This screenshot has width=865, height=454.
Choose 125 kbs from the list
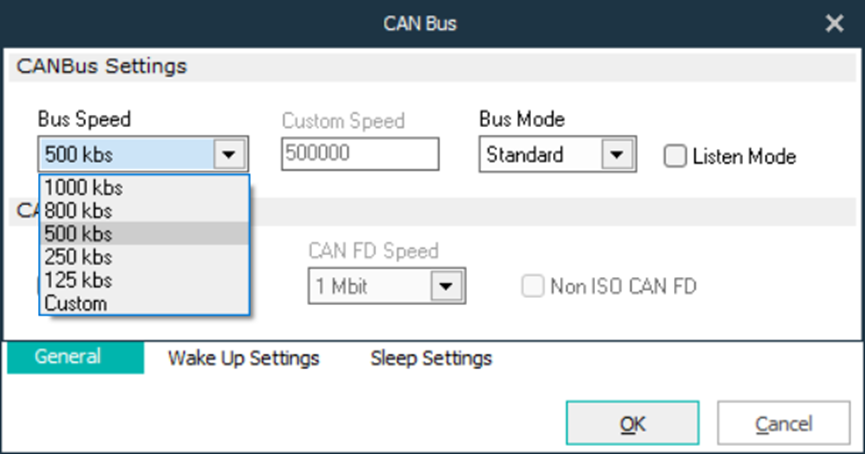79,280
